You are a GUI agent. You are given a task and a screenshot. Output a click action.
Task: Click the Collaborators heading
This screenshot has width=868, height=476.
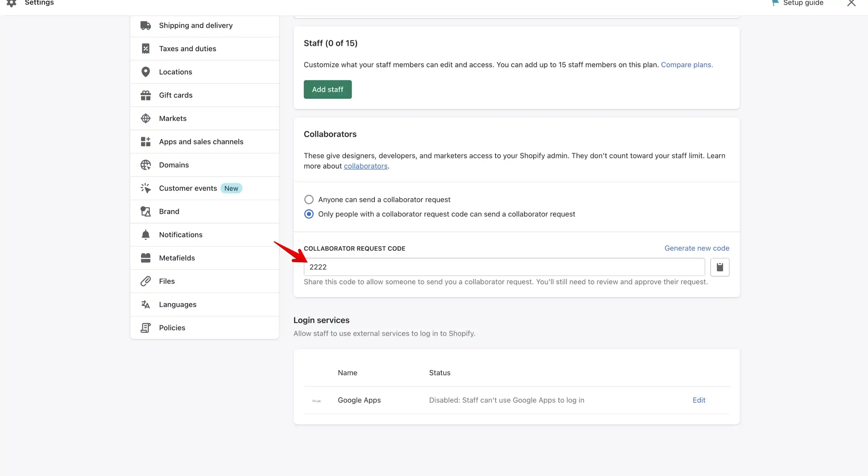pyautogui.click(x=330, y=134)
